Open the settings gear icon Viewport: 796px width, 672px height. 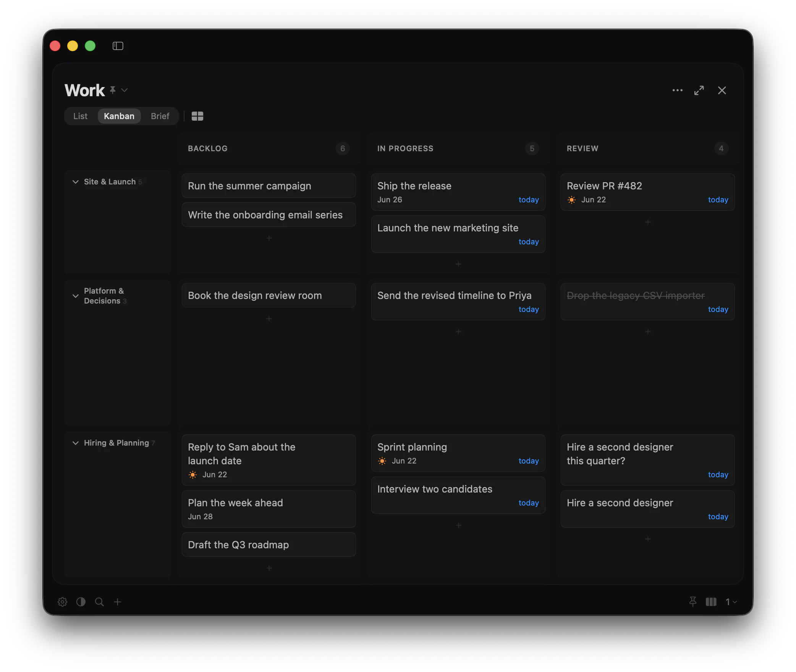tap(62, 602)
